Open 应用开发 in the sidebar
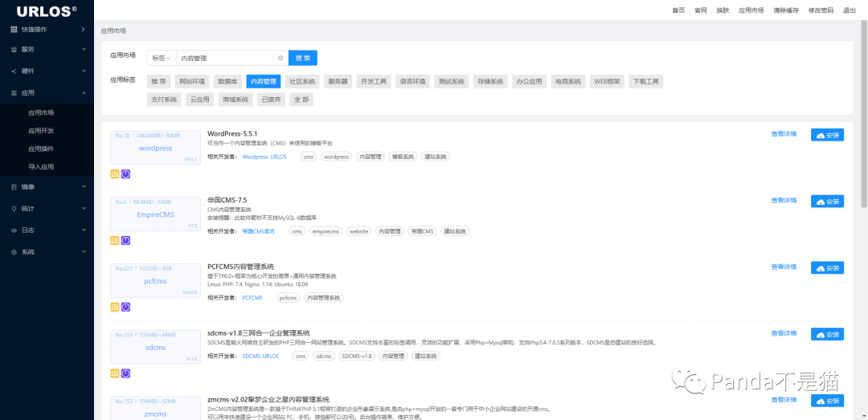The height and width of the screenshot is (420, 868). [41, 131]
